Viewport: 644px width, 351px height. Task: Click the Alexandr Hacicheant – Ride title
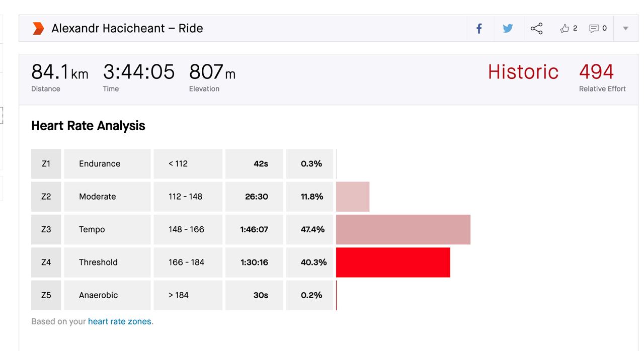pyautogui.click(x=127, y=29)
